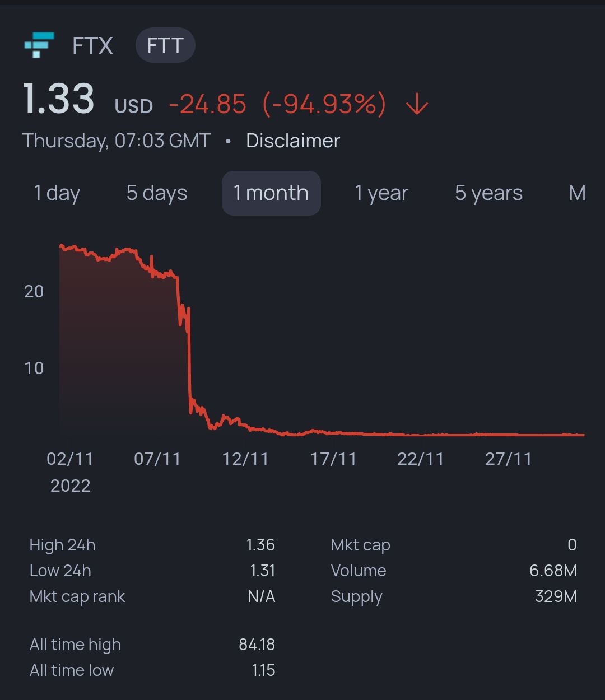Click the Supply 329M stat
This screenshot has height=700, width=605.
[x=556, y=596]
